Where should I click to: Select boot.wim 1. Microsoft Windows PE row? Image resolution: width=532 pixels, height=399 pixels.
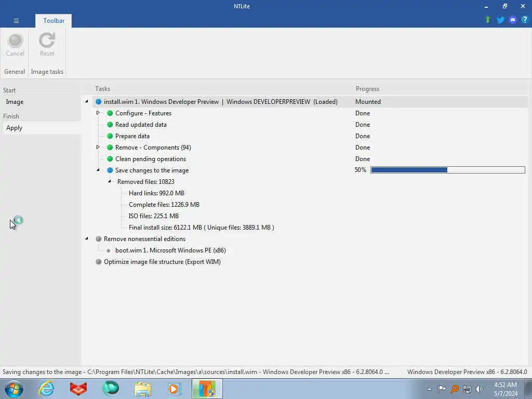point(170,250)
